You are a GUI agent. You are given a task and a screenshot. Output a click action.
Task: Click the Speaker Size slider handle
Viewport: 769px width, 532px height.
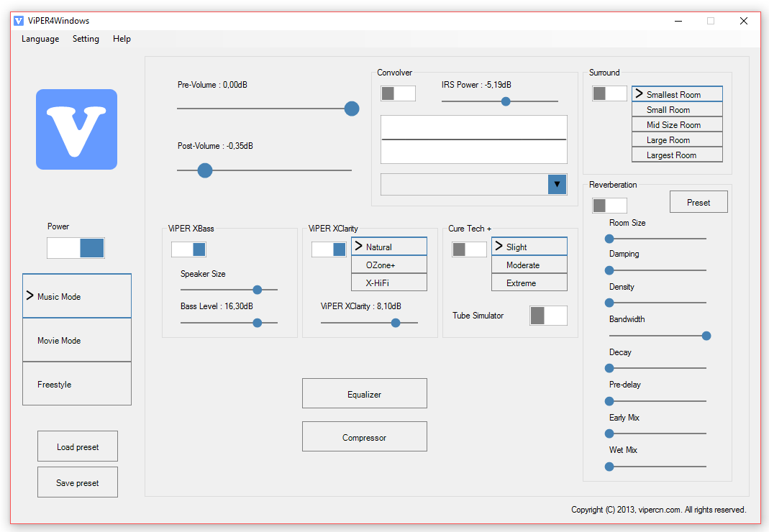pos(257,290)
